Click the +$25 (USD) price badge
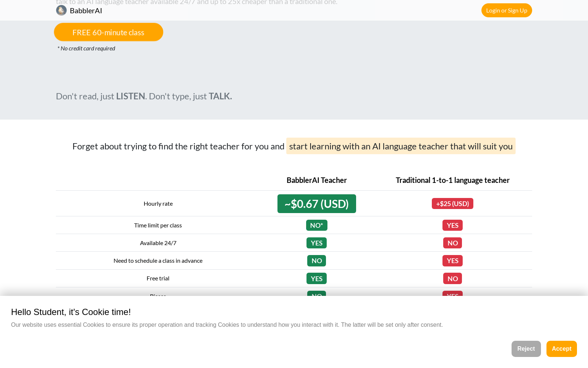 (452, 204)
